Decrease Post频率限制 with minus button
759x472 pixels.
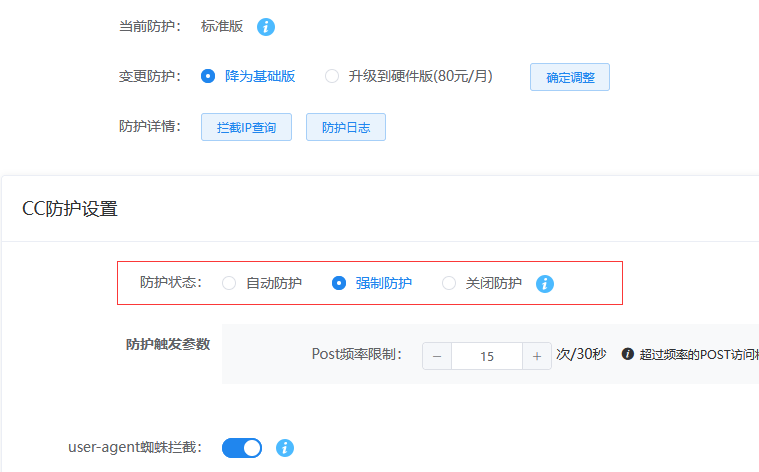[x=437, y=356]
